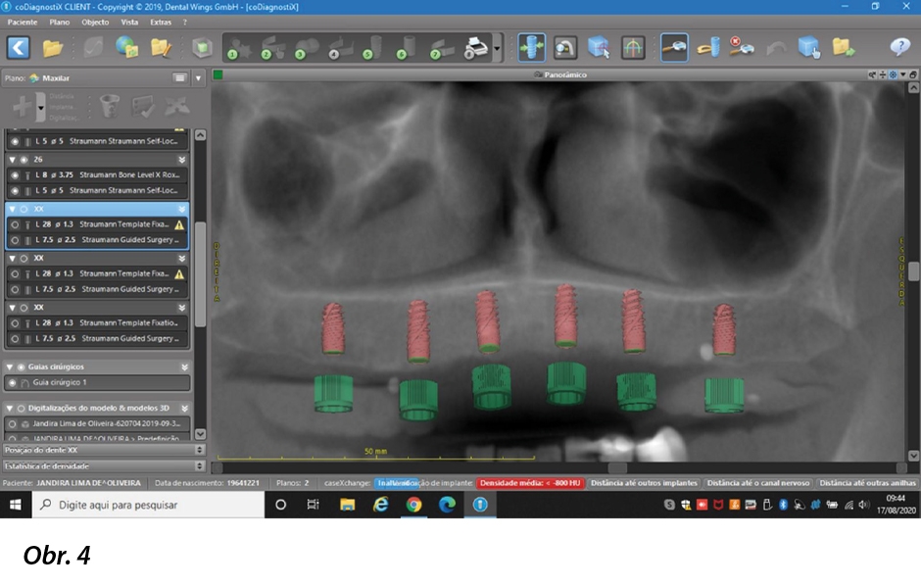Collapse Digitalizações do modelo & modelos 3D triangle
This screenshot has height=588, width=921.
[10, 409]
